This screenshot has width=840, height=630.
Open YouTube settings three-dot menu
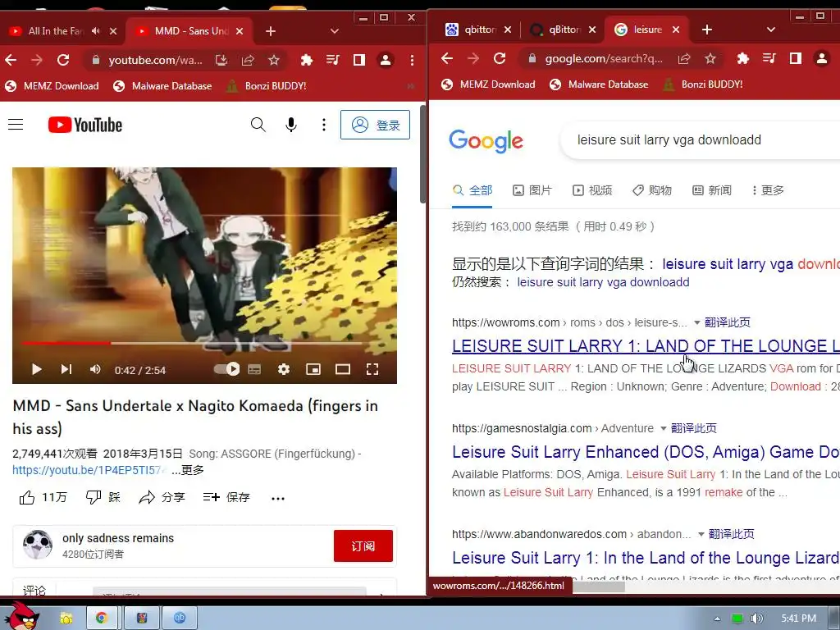pyautogui.click(x=323, y=125)
